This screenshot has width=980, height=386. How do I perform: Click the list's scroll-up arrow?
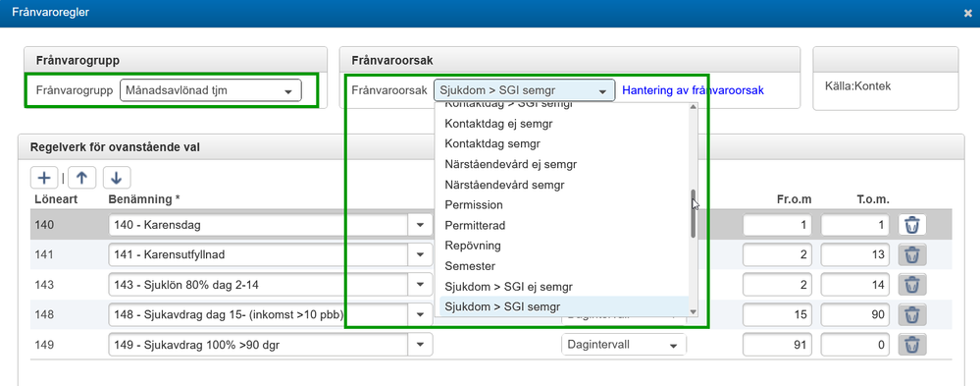[x=694, y=106]
